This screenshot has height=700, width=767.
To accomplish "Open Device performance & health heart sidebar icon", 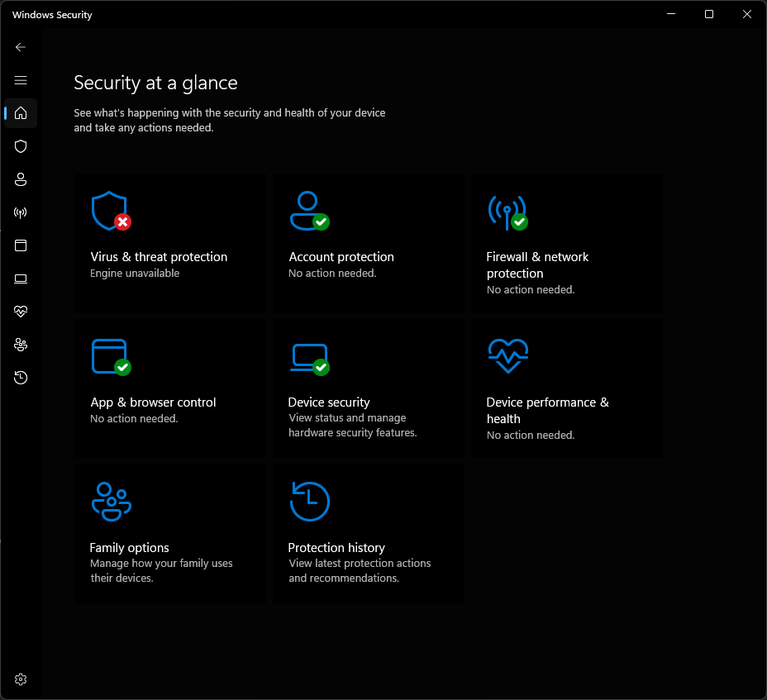I will (x=21, y=312).
